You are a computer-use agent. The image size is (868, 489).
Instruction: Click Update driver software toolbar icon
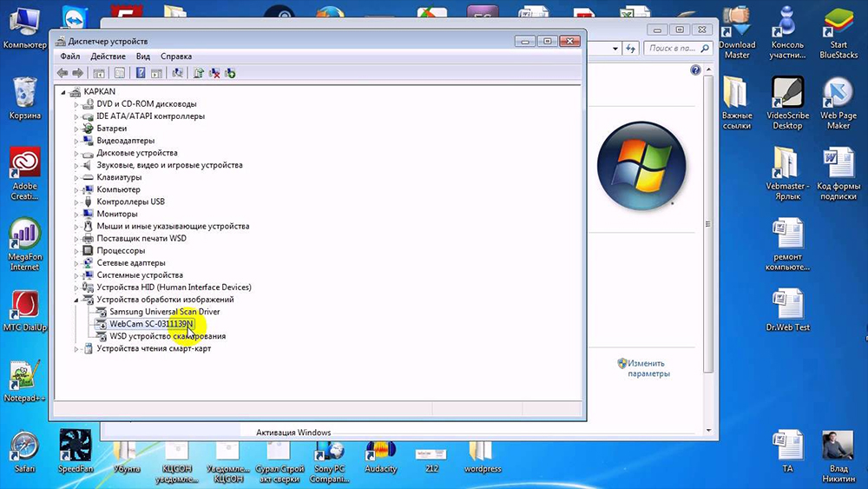pyautogui.click(x=200, y=74)
